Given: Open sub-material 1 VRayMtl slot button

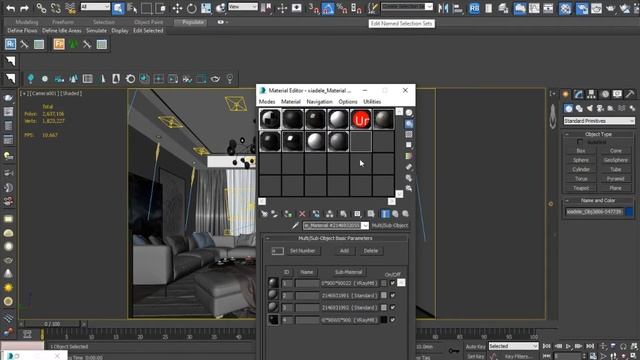Looking at the screenshot, I should [x=349, y=283].
